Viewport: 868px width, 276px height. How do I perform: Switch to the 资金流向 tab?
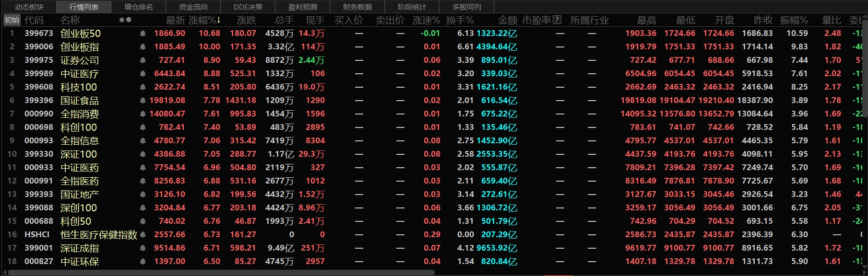(x=193, y=7)
